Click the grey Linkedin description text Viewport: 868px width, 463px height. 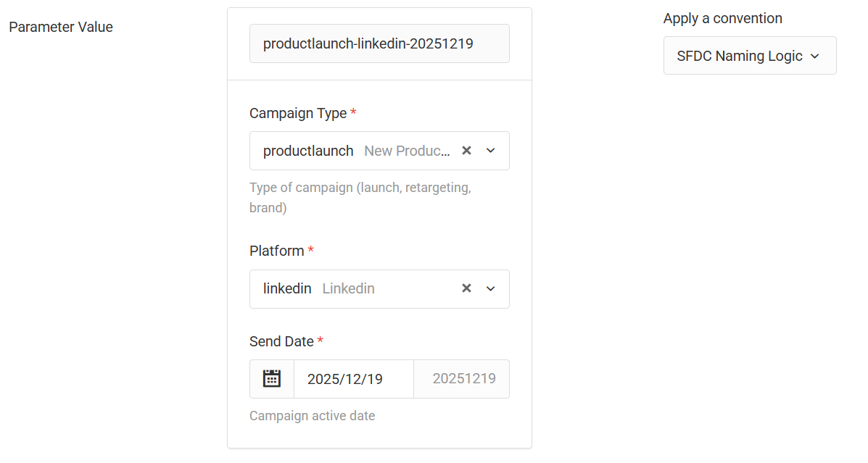[348, 288]
